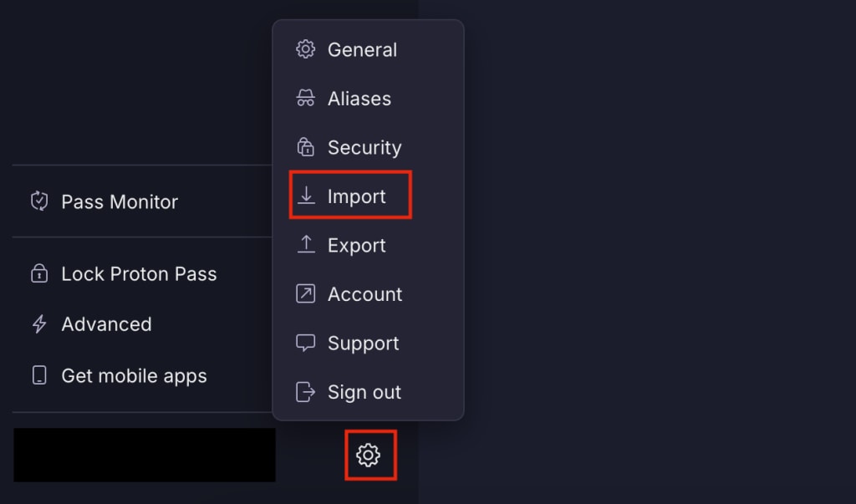Click the external link icon beside Account

[x=305, y=293]
